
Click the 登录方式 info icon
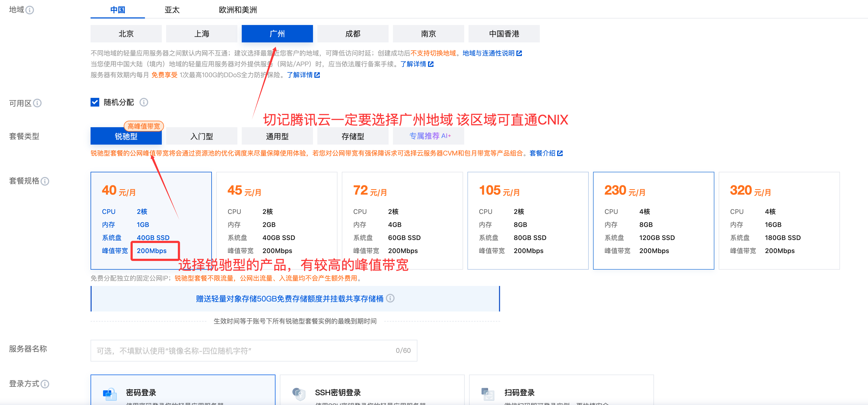pos(45,384)
